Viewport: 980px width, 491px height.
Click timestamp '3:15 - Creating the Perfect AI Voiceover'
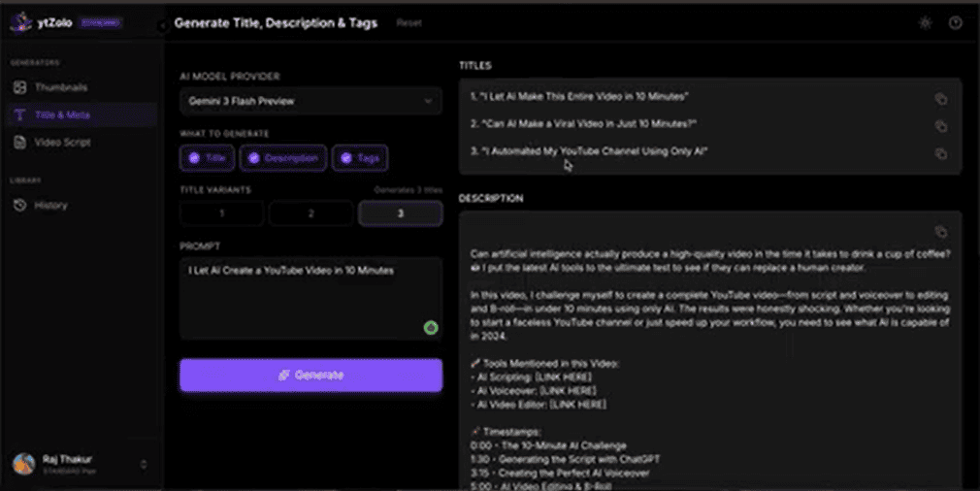(x=560, y=474)
